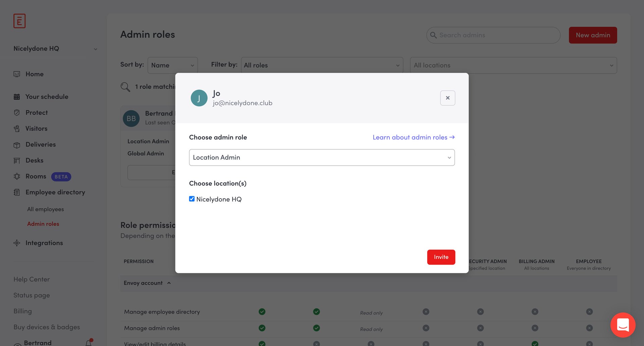
Task: Click the Deliveries package icon
Action: click(x=17, y=144)
